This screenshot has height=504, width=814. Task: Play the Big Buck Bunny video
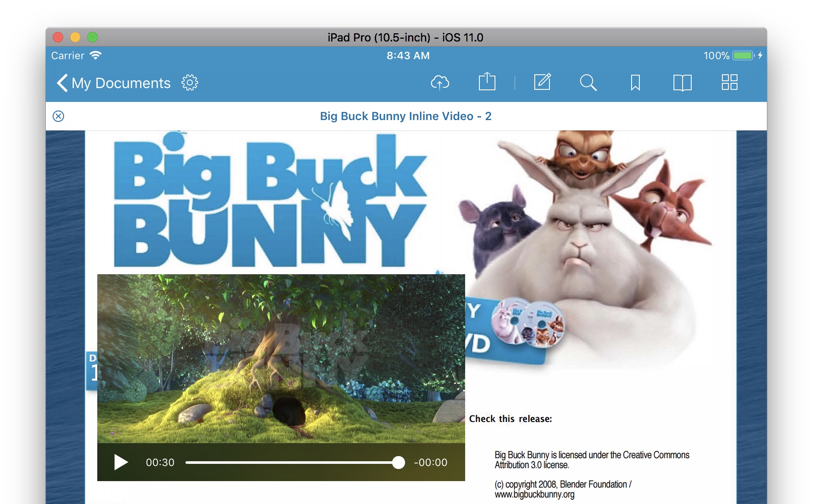121,462
